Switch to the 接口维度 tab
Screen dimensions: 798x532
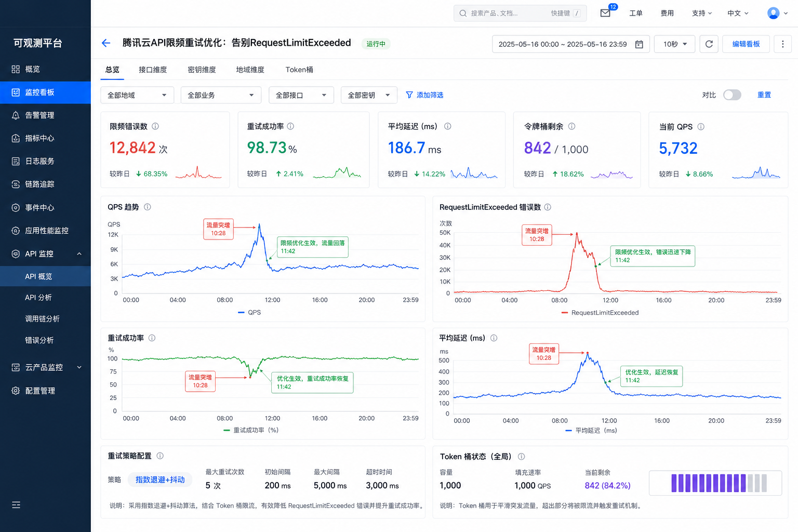point(153,70)
